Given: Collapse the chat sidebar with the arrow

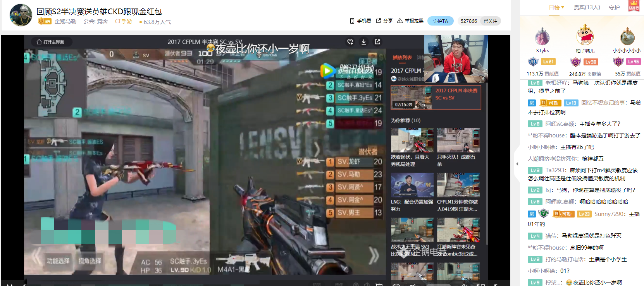Looking at the screenshot, I should click(517, 164).
